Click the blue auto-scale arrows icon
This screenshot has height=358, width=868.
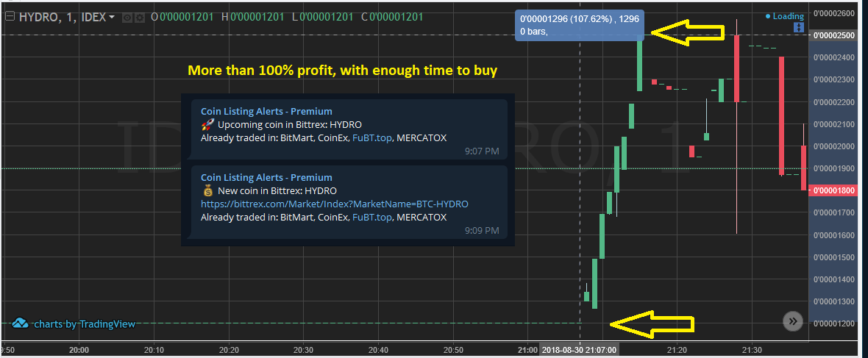pyautogui.click(x=798, y=28)
